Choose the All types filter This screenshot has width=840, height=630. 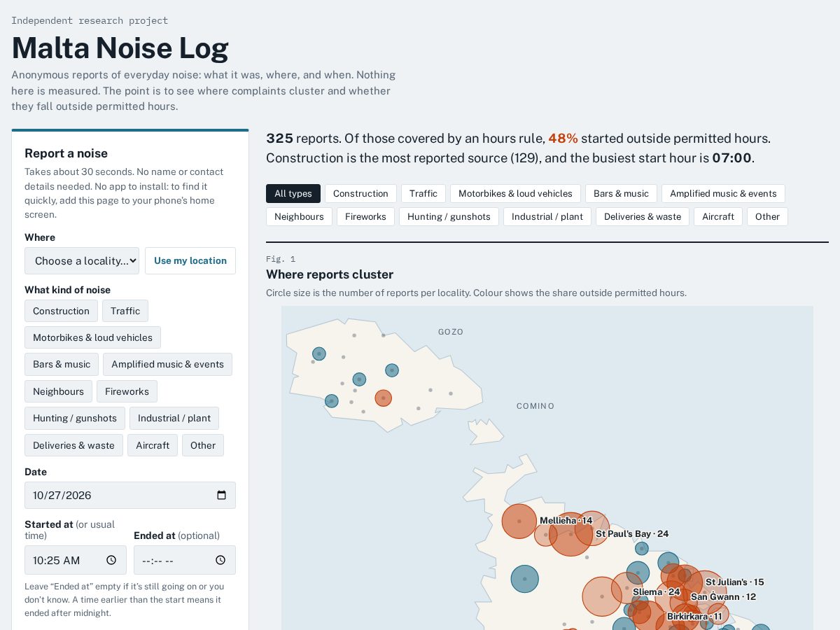point(293,193)
